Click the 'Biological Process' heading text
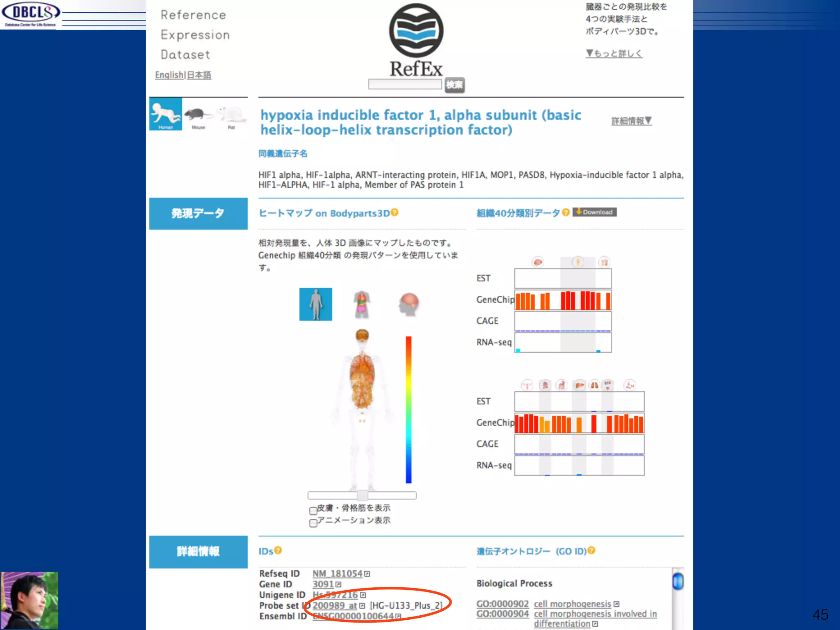 pos(514,583)
